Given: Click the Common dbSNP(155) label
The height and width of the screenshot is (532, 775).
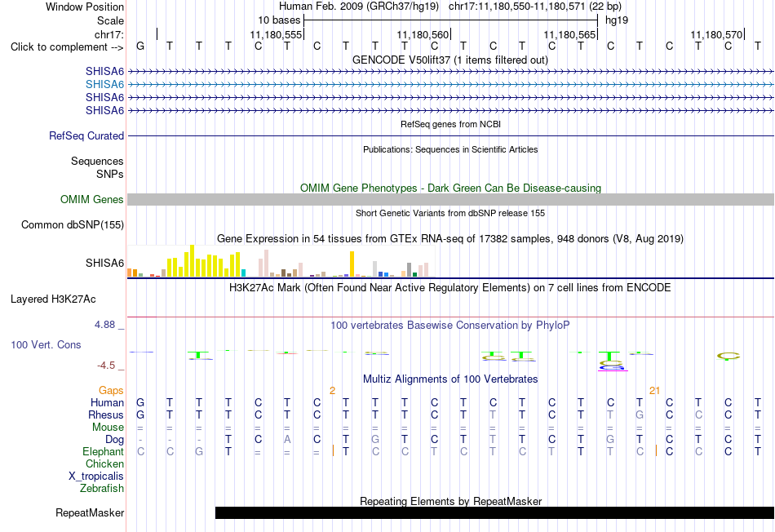Looking at the screenshot, I should coord(73,225).
